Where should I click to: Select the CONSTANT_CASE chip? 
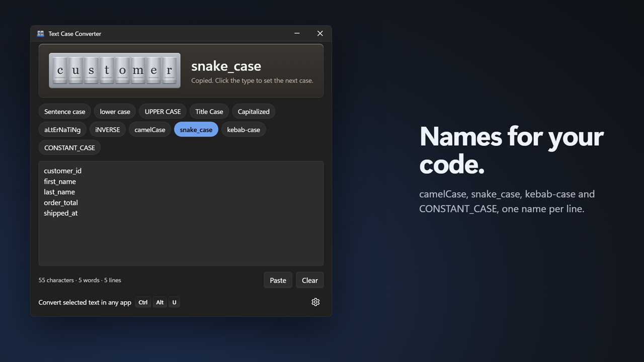(69, 148)
